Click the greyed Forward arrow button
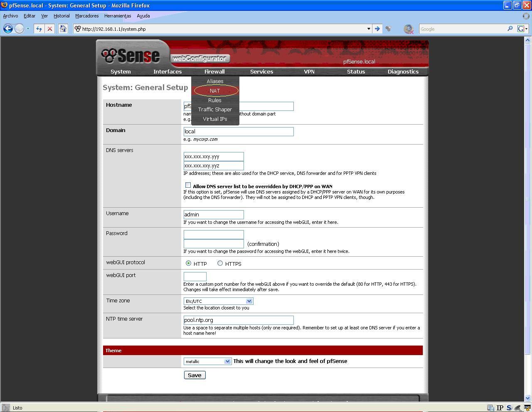532x412 pixels. (x=19, y=29)
